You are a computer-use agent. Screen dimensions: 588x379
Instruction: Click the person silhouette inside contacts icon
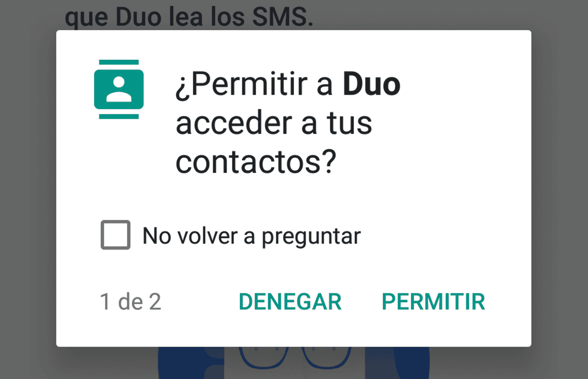tap(119, 89)
